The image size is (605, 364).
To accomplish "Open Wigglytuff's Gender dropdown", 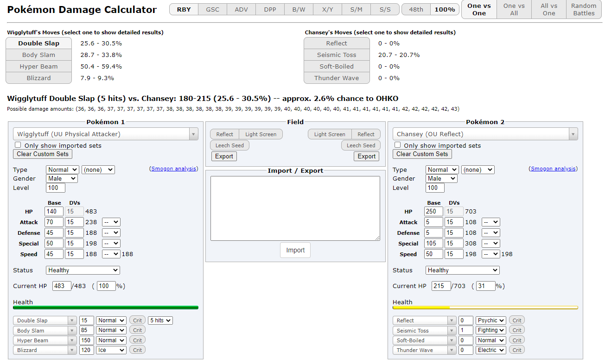I will 62,179.
